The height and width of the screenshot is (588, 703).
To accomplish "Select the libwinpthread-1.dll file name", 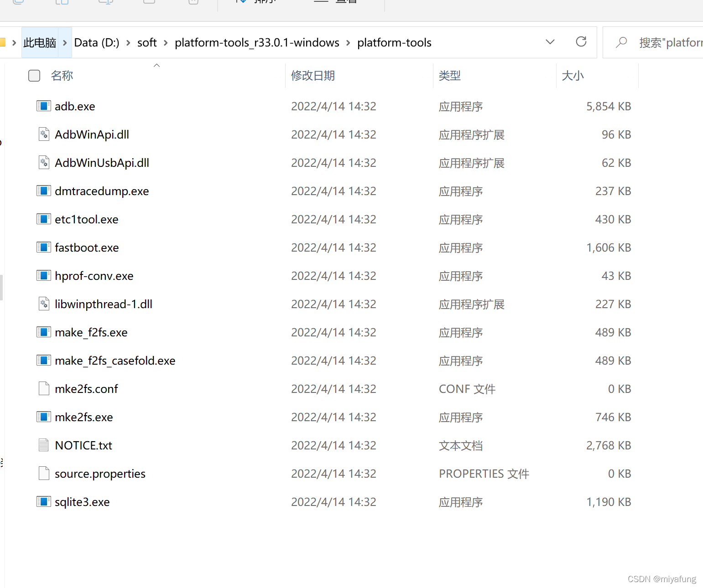I will (104, 304).
